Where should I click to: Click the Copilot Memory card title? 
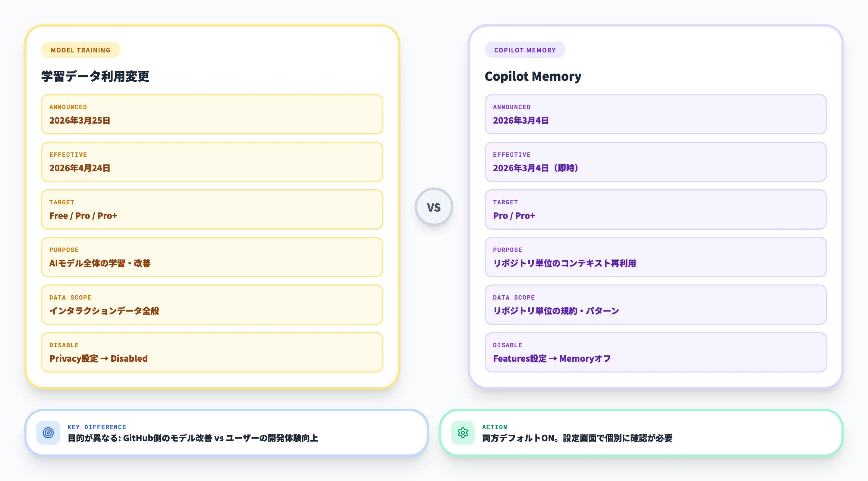coord(533,76)
